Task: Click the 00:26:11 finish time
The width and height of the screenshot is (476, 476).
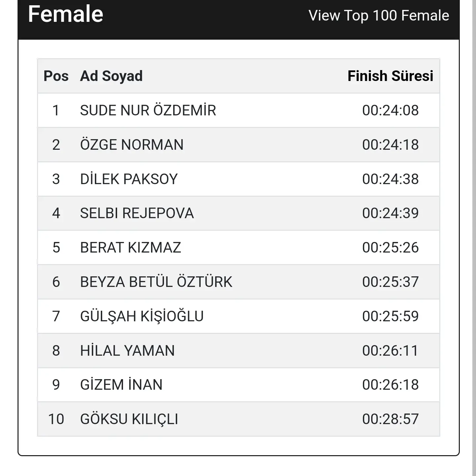Action: [390, 350]
